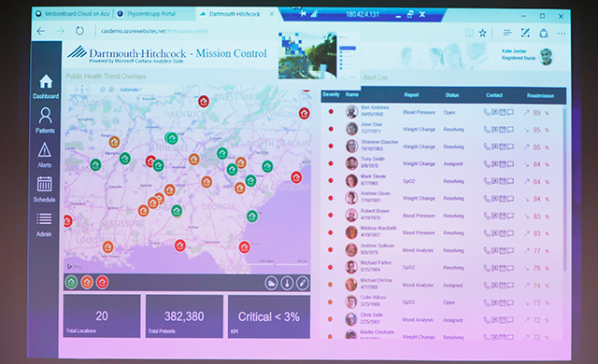Click the weather cloud overlay icon below the map

click(271, 283)
